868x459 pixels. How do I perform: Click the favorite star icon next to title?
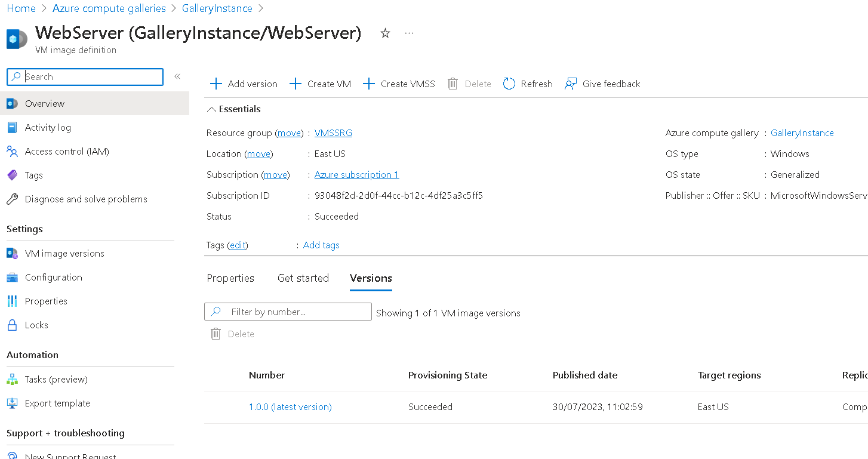tap(385, 33)
